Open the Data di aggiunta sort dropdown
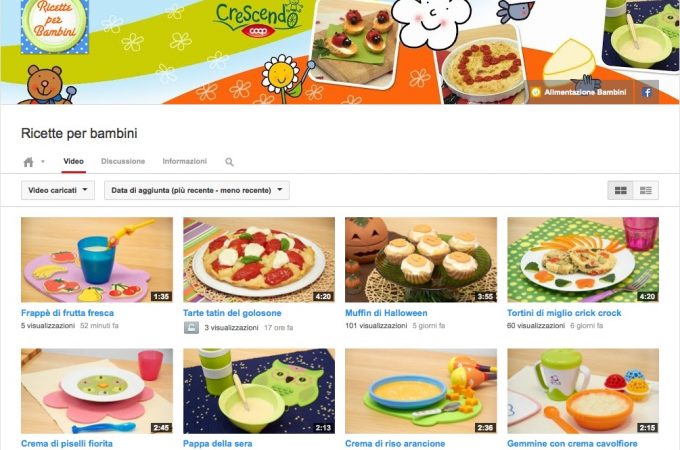The height and width of the screenshot is (450, 680). click(x=197, y=190)
